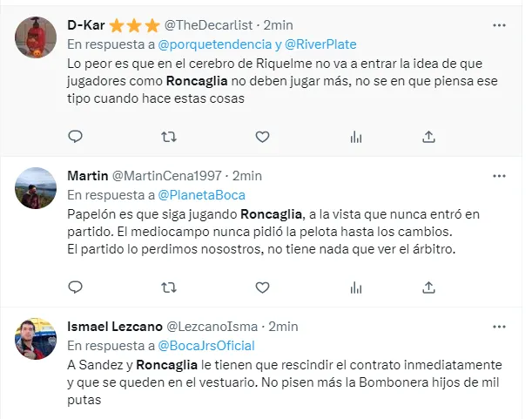Retweet Martin's tweet about Roncaglia
The width and height of the screenshot is (532, 419).
170,287
